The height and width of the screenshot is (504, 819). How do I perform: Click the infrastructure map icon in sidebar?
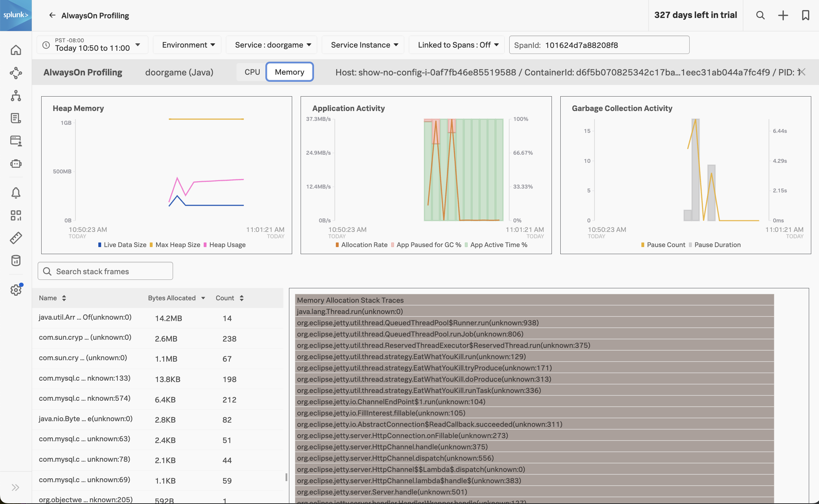16,96
